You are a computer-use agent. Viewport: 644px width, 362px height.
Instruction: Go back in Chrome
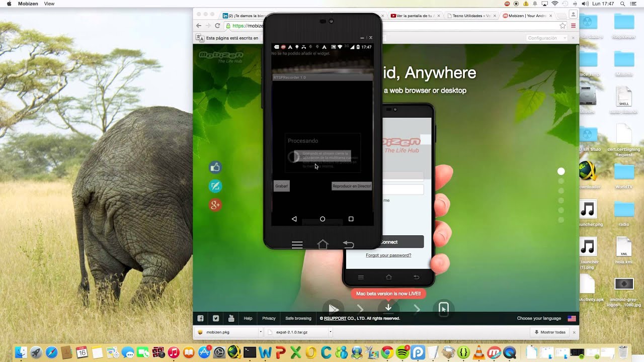point(199,26)
